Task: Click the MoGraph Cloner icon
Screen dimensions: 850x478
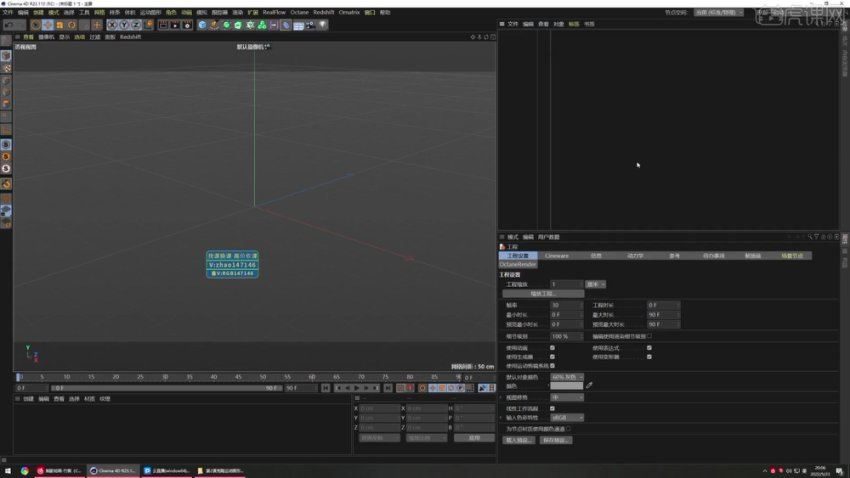Action: [x=250, y=25]
